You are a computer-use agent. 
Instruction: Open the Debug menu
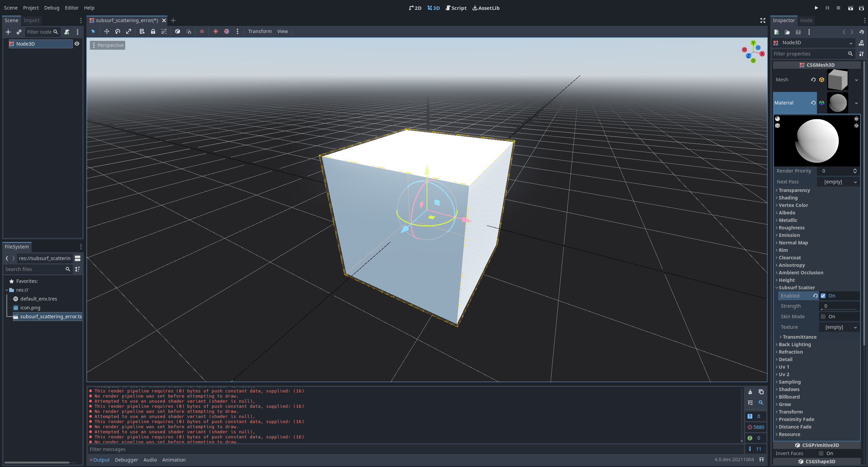coord(51,7)
